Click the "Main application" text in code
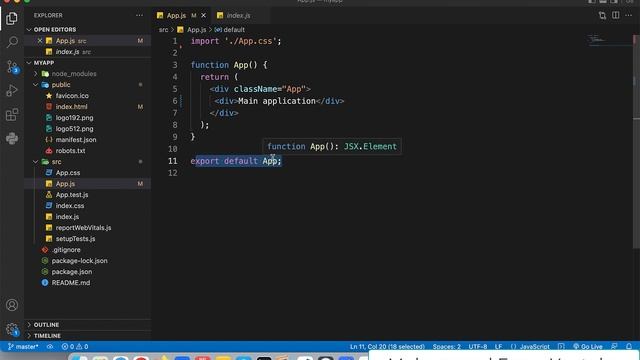The height and width of the screenshot is (360, 640). tap(277, 101)
